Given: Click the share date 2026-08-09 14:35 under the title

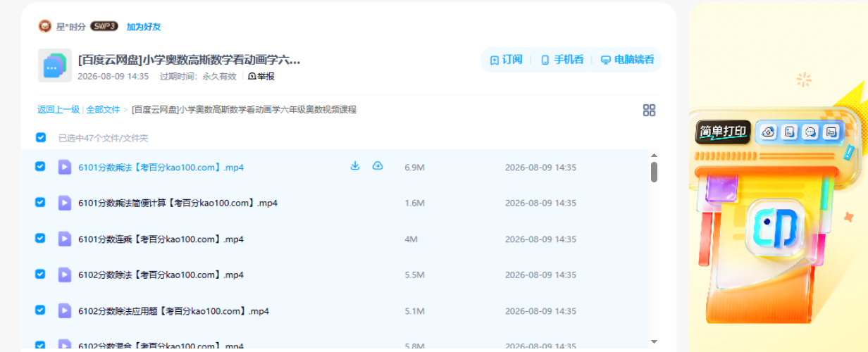Looking at the screenshot, I should click(x=113, y=76).
